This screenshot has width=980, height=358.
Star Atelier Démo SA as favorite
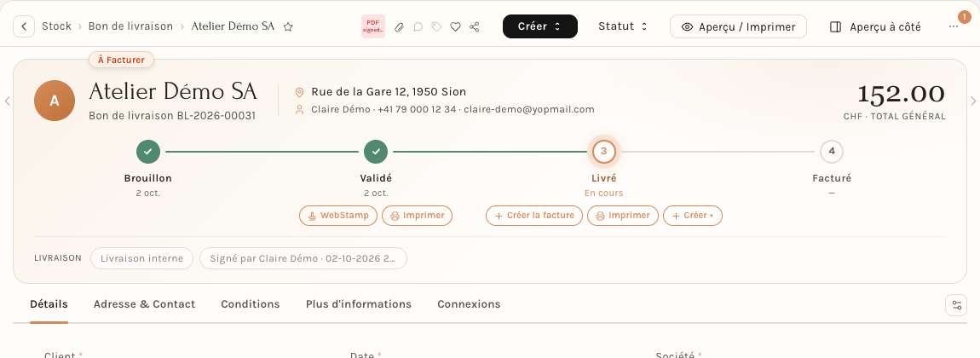pos(288,27)
